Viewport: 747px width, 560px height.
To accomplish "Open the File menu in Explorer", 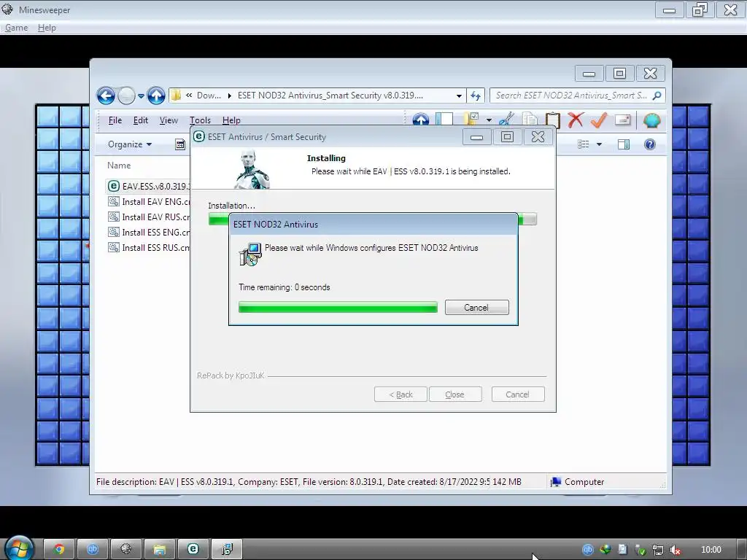I will pyautogui.click(x=115, y=120).
